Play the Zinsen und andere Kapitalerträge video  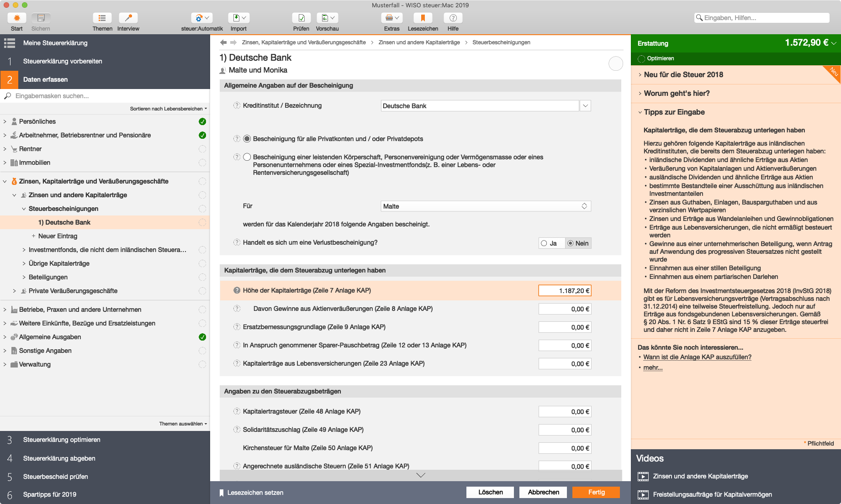click(x=643, y=477)
